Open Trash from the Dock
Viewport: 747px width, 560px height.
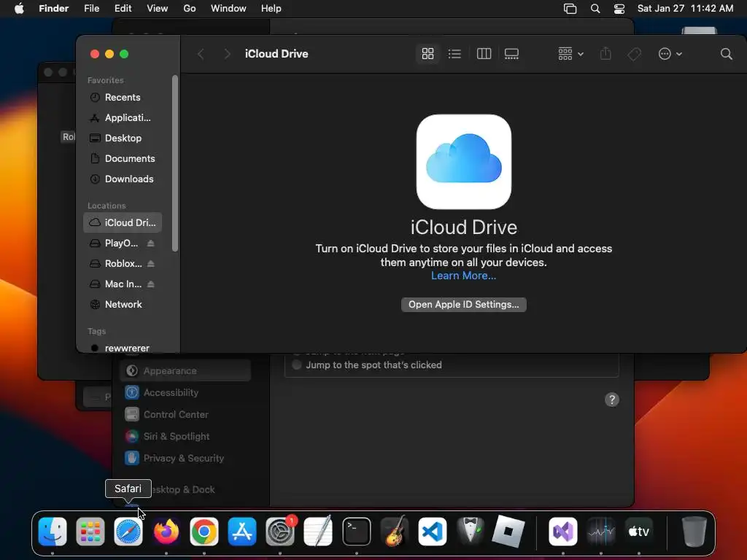click(x=694, y=532)
